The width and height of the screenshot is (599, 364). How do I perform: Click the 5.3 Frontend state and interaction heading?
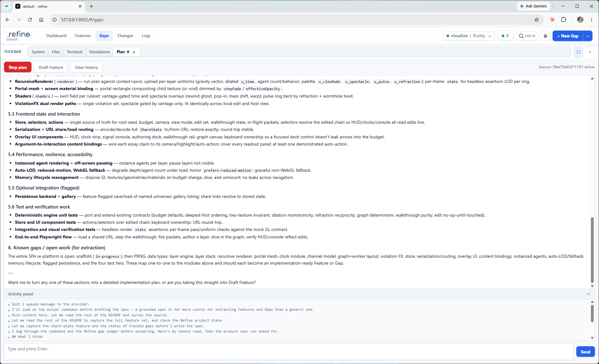click(x=44, y=114)
